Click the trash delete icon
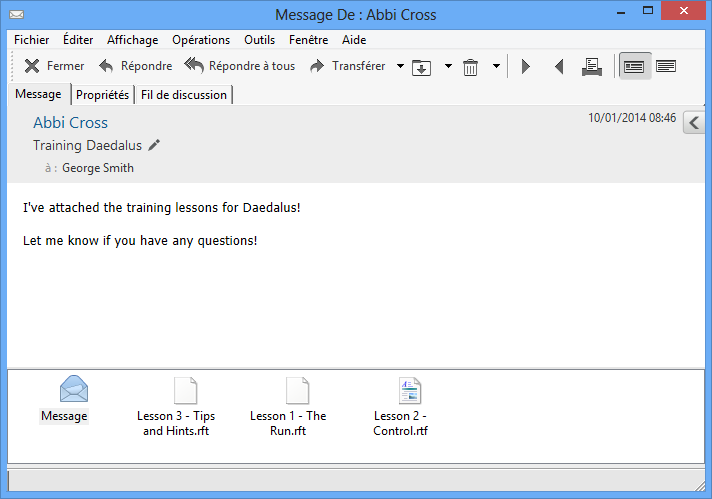Screen dimensions: 712x499 click(x=470, y=67)
